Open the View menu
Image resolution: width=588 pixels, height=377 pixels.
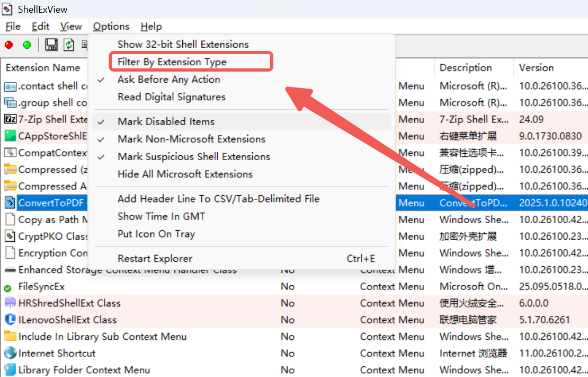pos(71,27)
